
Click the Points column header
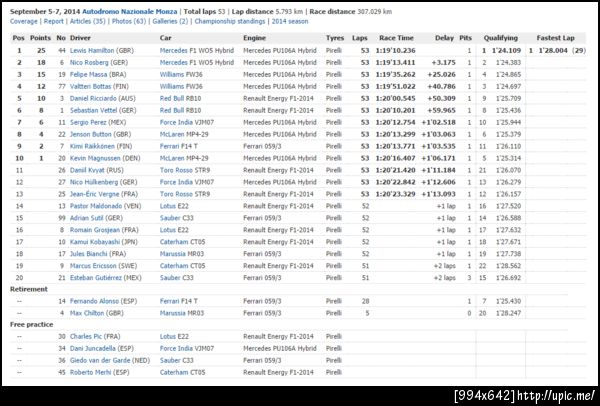pos(40,38)
